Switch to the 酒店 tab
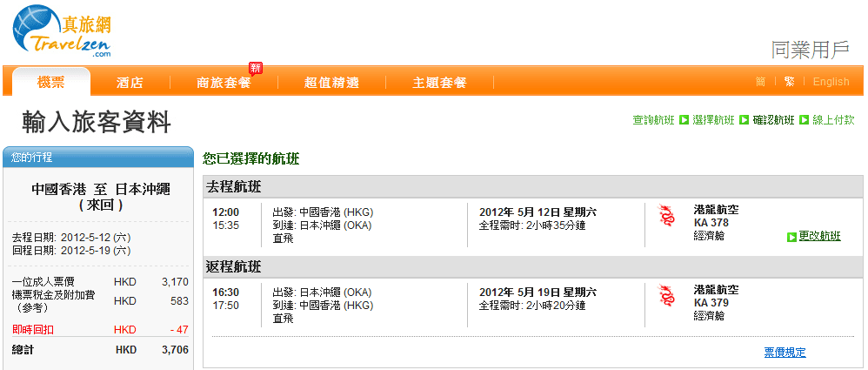The height and width of the screenshot is (370, 868). point(130,83)
